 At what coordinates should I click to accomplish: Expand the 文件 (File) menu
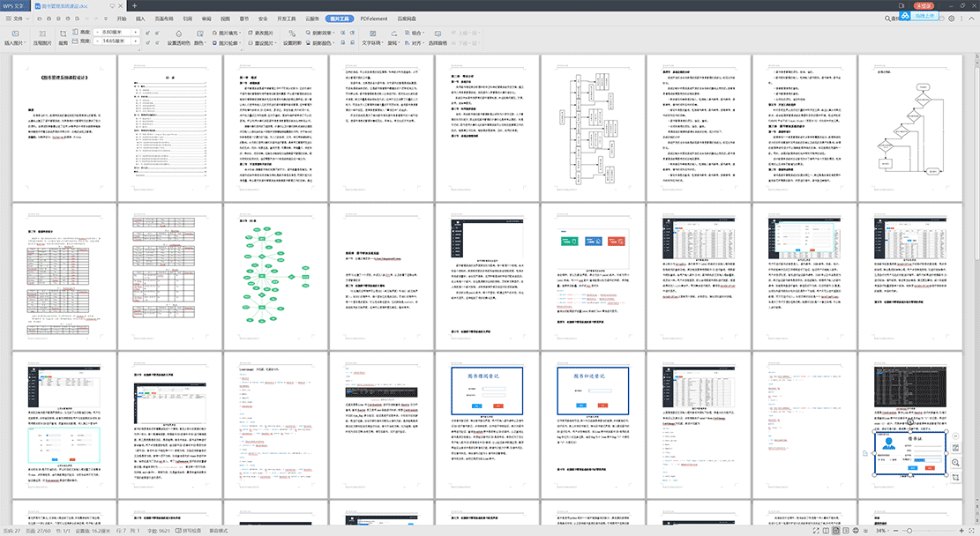pos(16,18)
